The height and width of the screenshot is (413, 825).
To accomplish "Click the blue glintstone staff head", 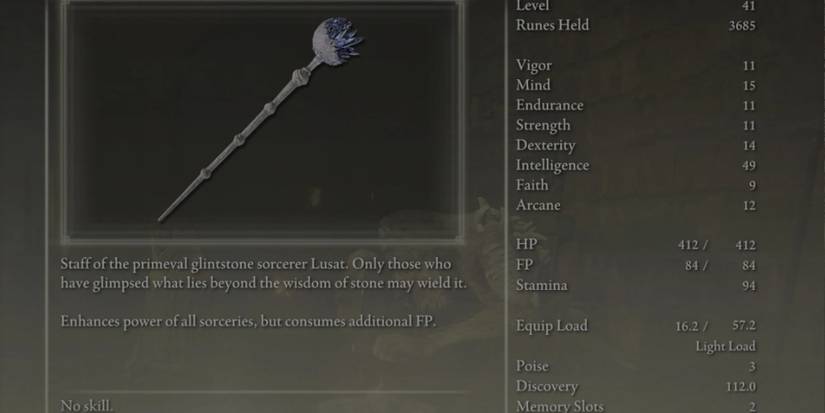I will pyautogui.click(x=338, y=41).
